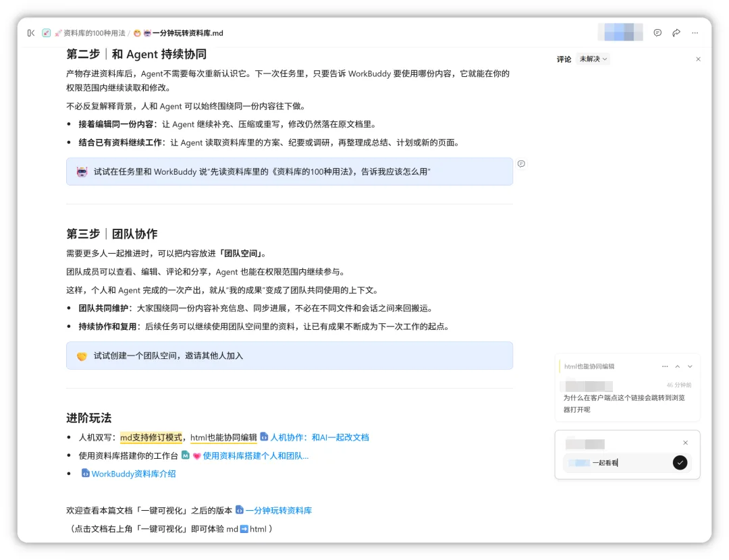This screenshot has height=560, width=729.
Task: Open the comments panel icon in the top bar
Action: (657, 32)
